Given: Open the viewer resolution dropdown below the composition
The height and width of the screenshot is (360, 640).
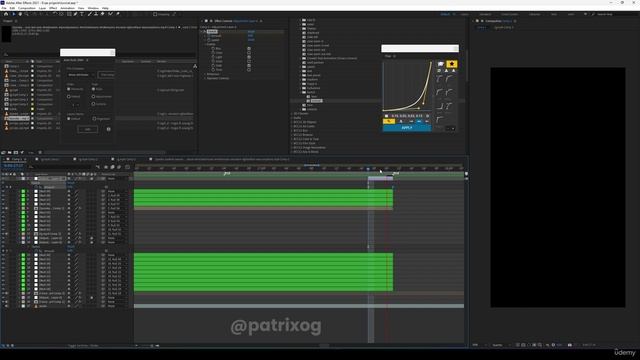Looking at the screenshot, I should tap(500, 345).
